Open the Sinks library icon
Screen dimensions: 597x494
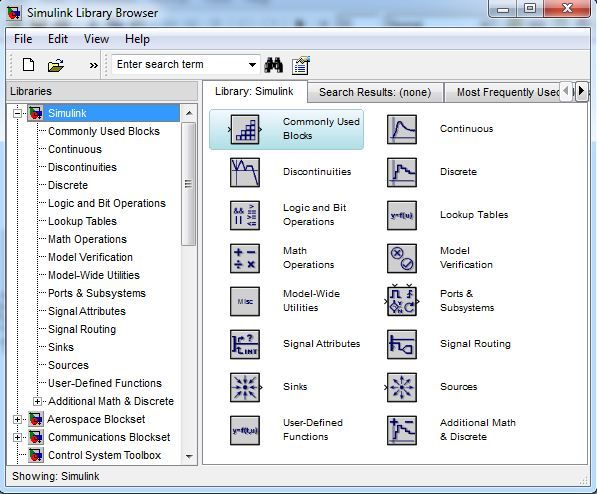tap(245, 388)
